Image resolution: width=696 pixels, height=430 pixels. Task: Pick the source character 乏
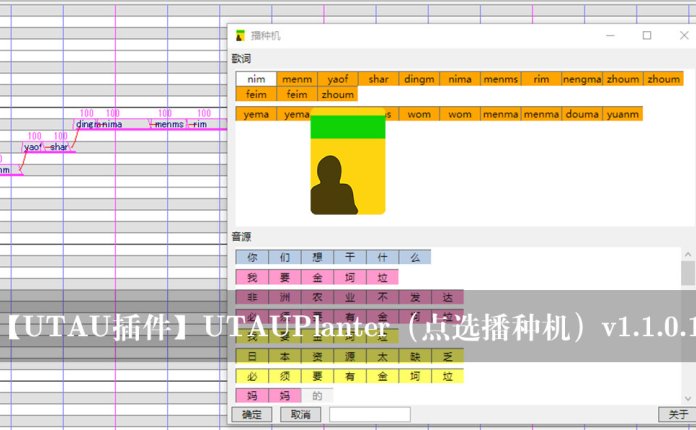point(447,356)
